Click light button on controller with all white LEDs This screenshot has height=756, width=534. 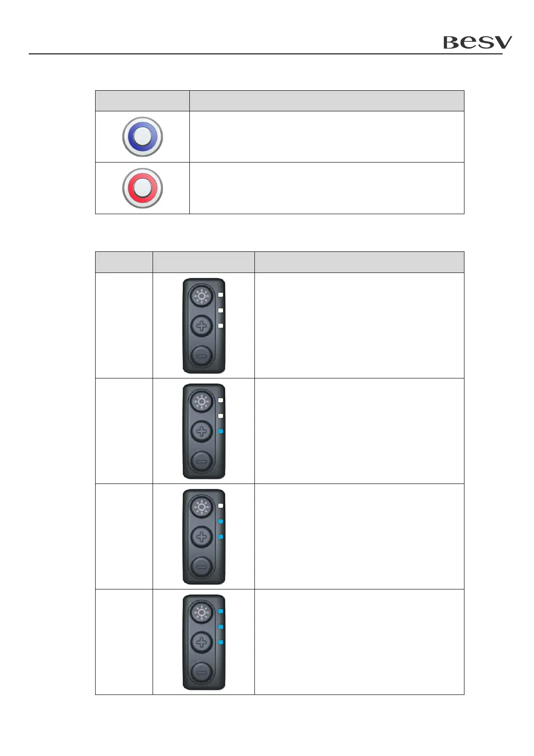pyautogui.click(x=201, y=297)
